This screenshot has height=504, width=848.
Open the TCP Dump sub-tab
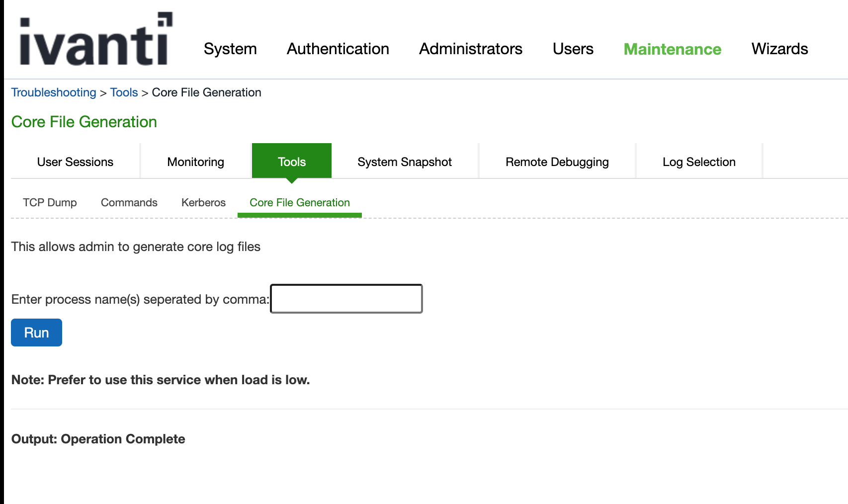click(x=50, y=202)
